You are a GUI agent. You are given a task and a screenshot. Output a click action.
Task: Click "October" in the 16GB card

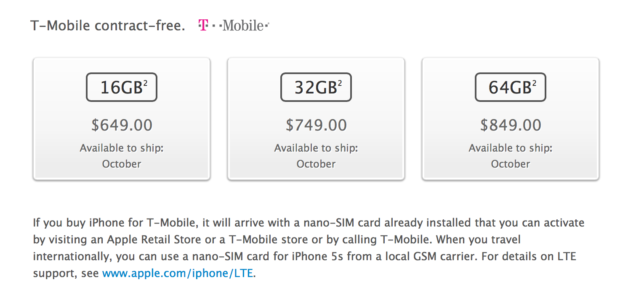point(122,164)
